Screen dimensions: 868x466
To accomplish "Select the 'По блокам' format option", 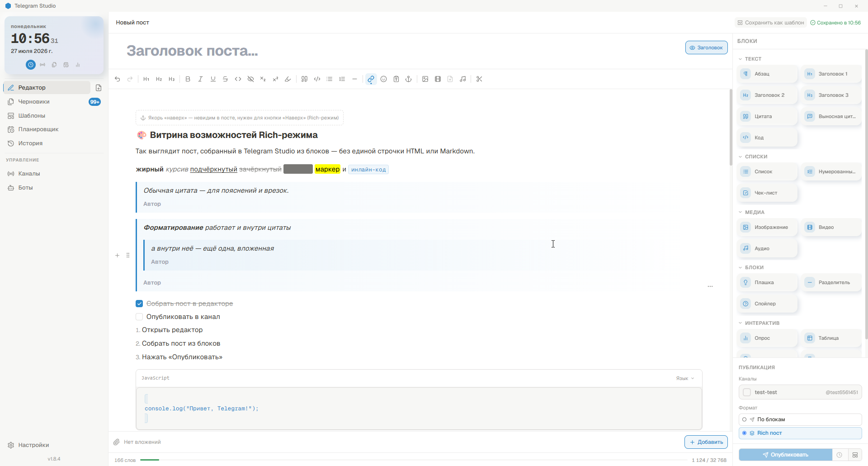I will click(x=800, y=419).
